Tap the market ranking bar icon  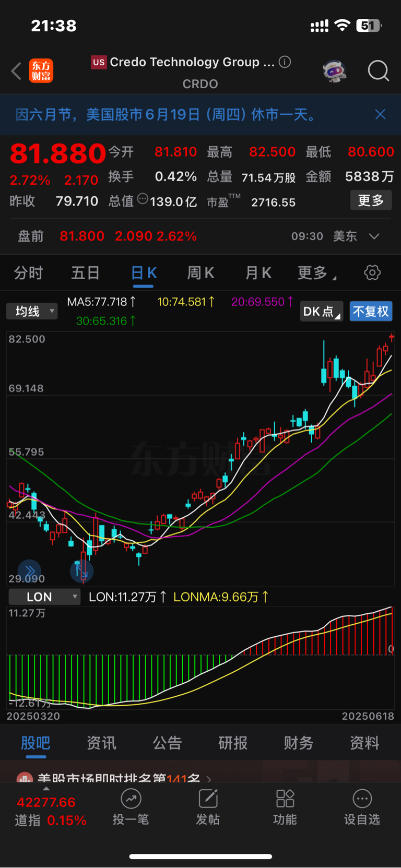tap(25, 778)
